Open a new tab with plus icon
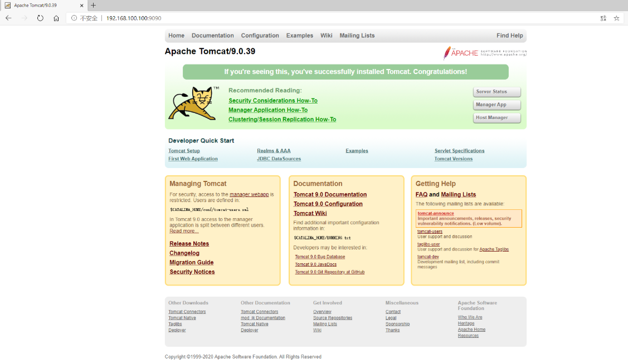 [x=93, y=5]
